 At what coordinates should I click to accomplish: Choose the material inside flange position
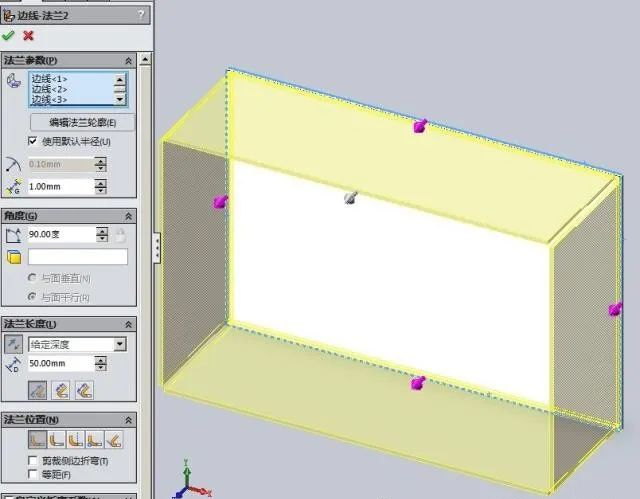click(38, 440)
